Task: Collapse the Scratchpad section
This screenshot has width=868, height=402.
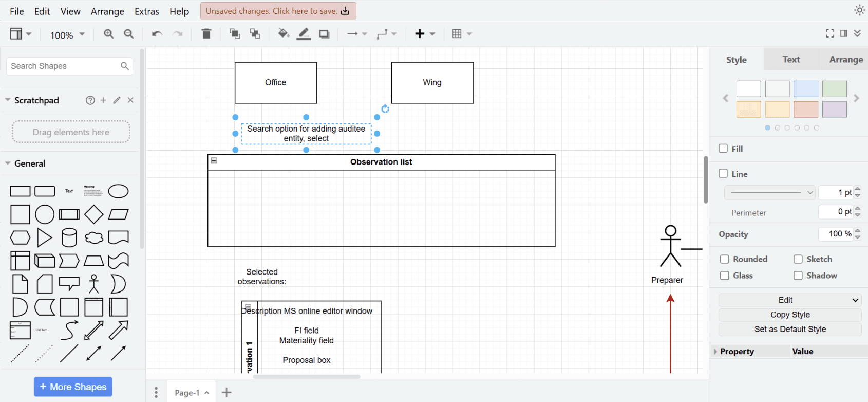Action: coord(8,100)
